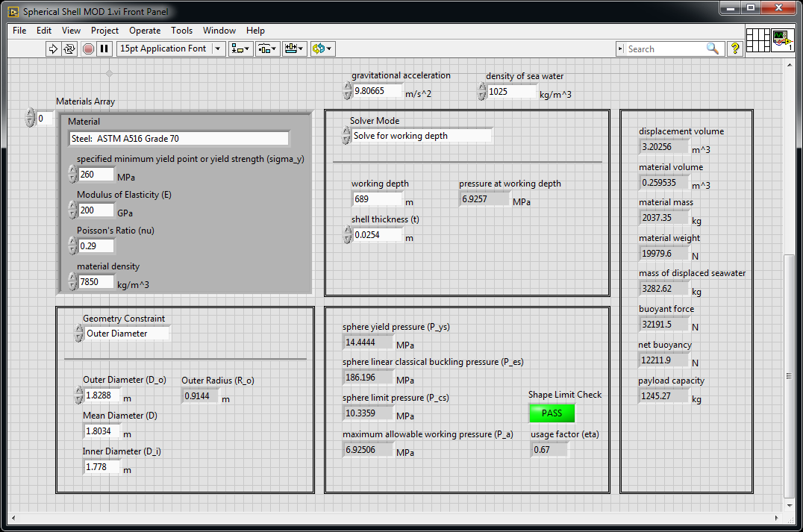
Task: Click the VI icon in top-right corner
Action: click(x=782, y=38)
